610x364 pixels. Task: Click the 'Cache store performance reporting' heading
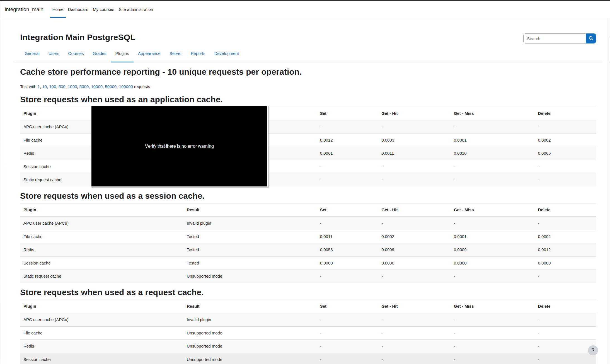161,72
